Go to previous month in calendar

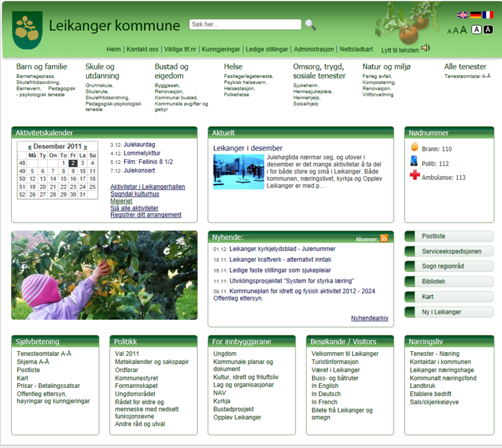pos(30,146)
